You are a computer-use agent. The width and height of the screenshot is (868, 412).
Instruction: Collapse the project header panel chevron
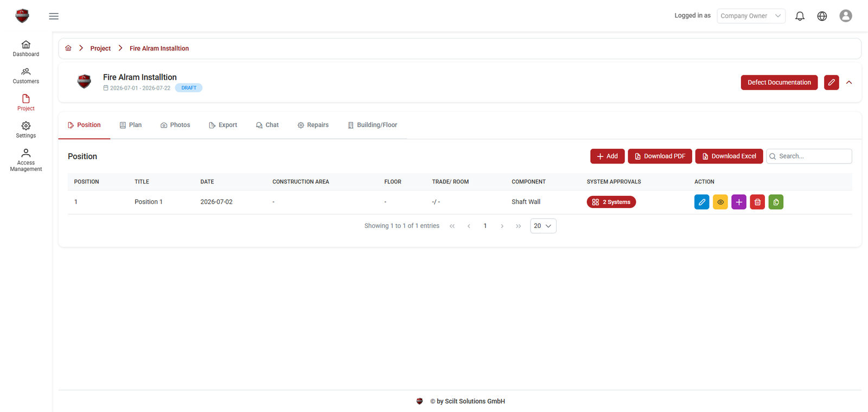pos(849,83)
